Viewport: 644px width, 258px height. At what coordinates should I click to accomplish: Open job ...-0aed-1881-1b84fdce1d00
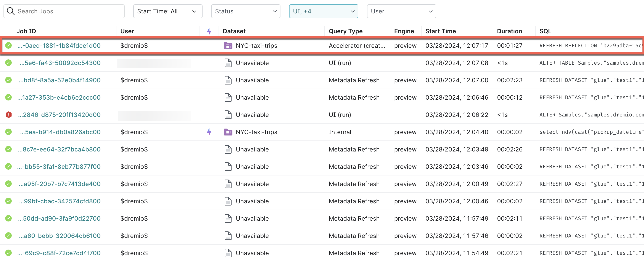pyautogui.click(x=59, y=46)
